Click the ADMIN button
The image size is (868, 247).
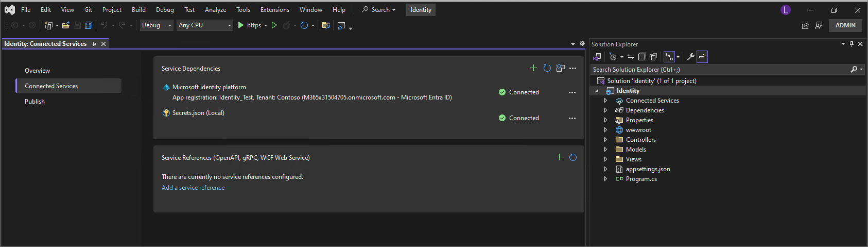pos(845,25)
